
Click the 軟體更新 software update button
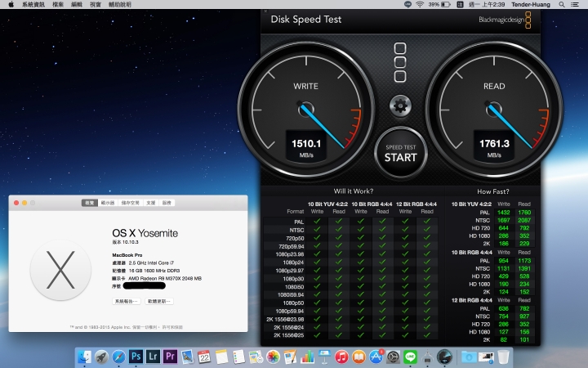click(159, 301)
